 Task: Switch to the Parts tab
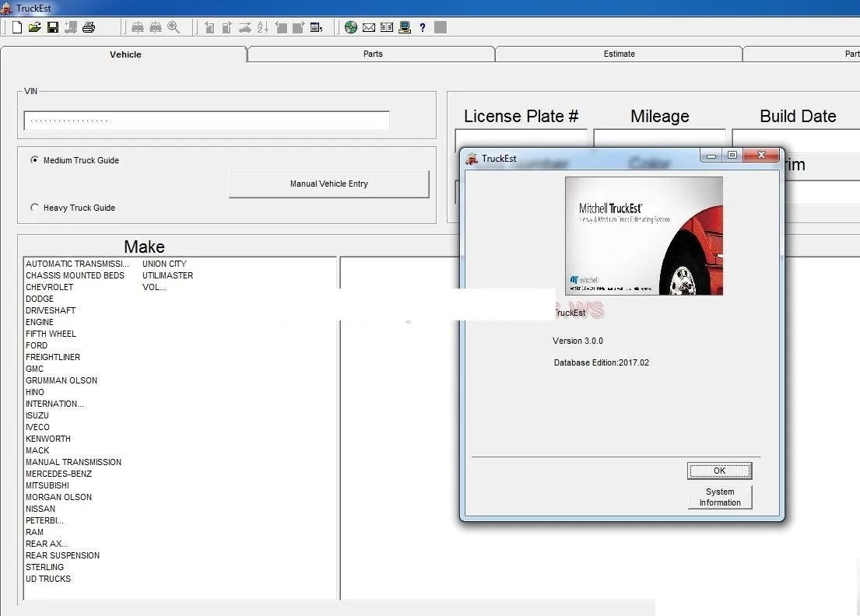[372, 54]
